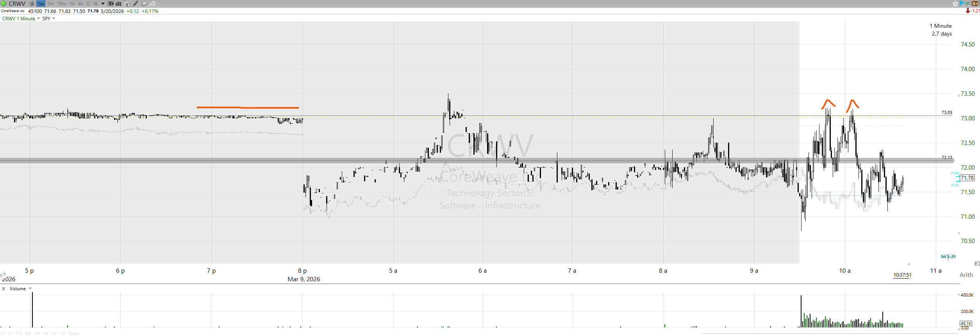Expand the CRWV 1 Minute plot dropdown
The image size is (980, 336).
click(38, 18)
